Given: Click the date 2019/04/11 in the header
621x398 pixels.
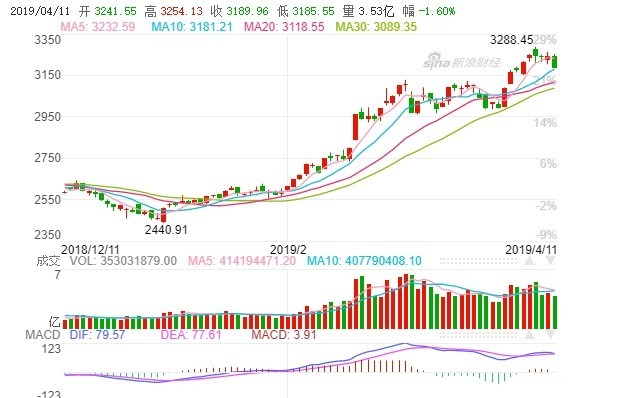Looking at the screenshot, I should [x=40, y=11].
